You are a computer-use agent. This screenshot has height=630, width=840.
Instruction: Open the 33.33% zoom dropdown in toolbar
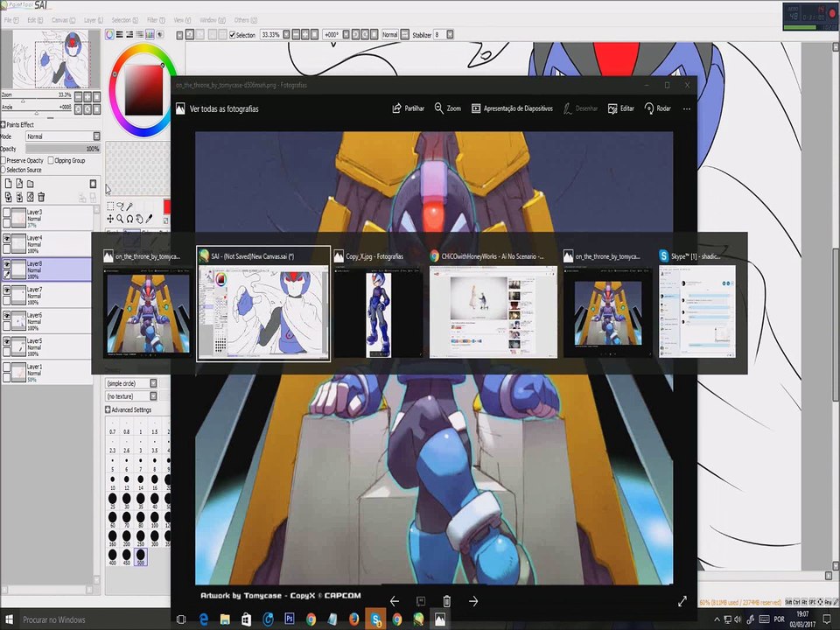pyautogui.click(x=286, y=34)
